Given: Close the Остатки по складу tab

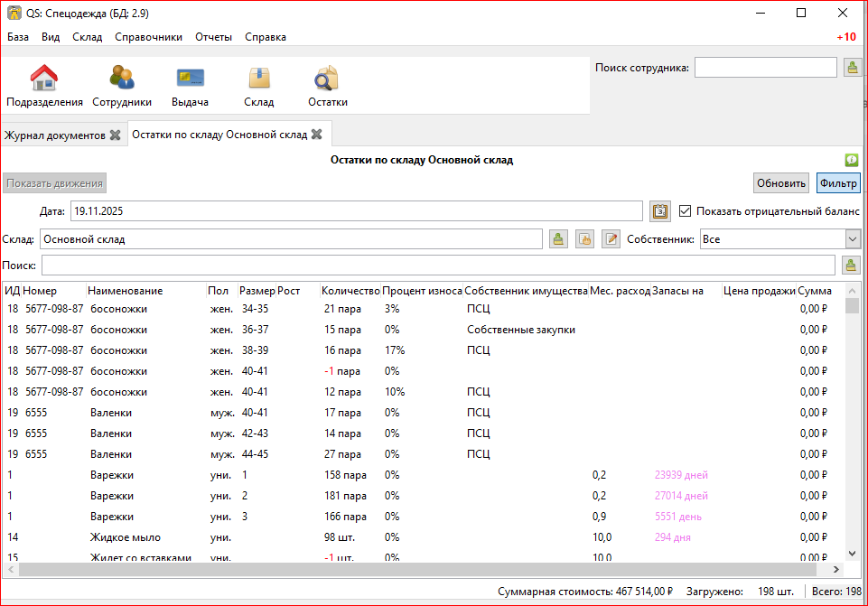Looking at the screenshot, I should pos(316,135).
